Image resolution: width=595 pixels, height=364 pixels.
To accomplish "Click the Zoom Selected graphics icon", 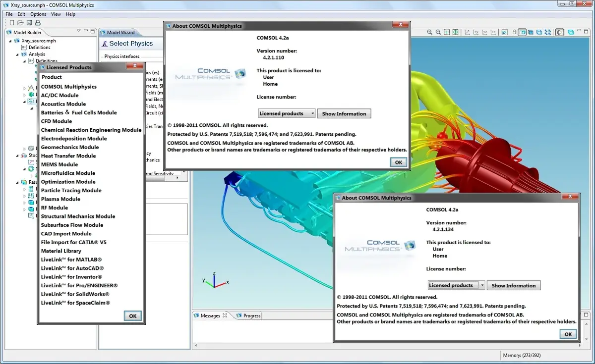I will click(504, 32).
